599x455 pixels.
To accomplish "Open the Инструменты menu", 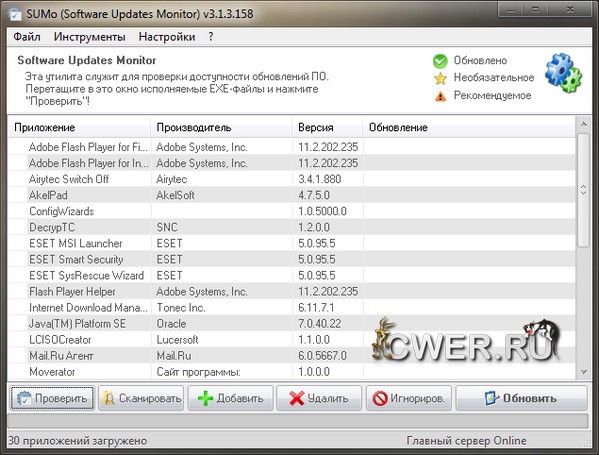I will 89,37.
